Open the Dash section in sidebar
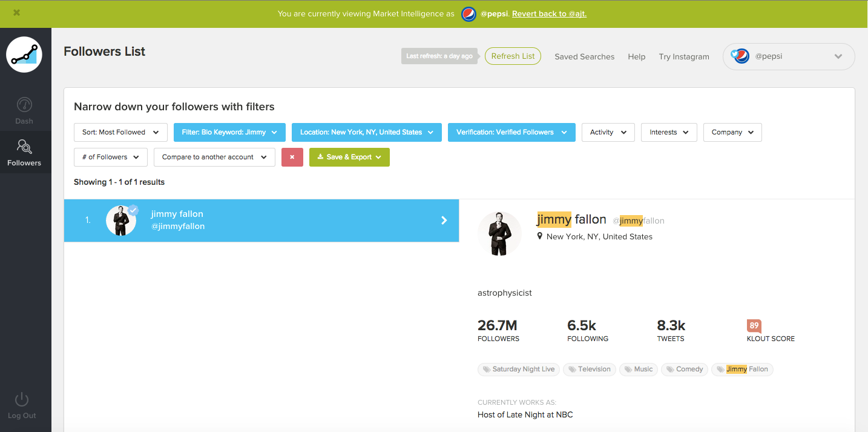 click(x=24, y=111)
